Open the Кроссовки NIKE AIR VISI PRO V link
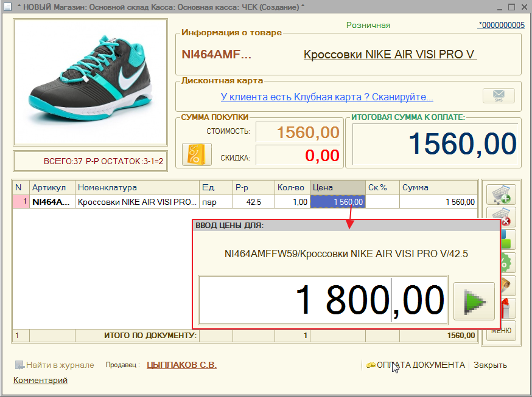This screenshot has width=532, height=397. [x=390, y=55]
